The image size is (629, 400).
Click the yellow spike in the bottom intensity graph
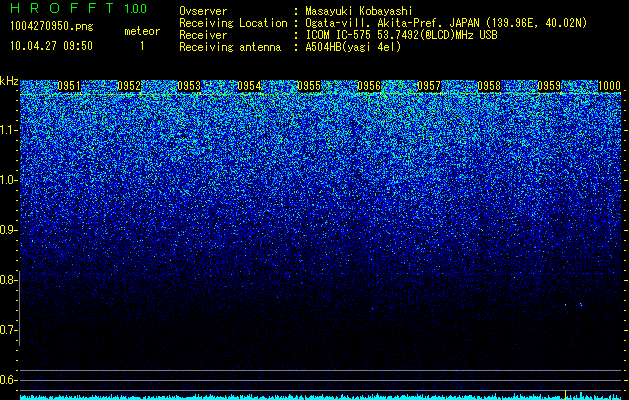565,394
